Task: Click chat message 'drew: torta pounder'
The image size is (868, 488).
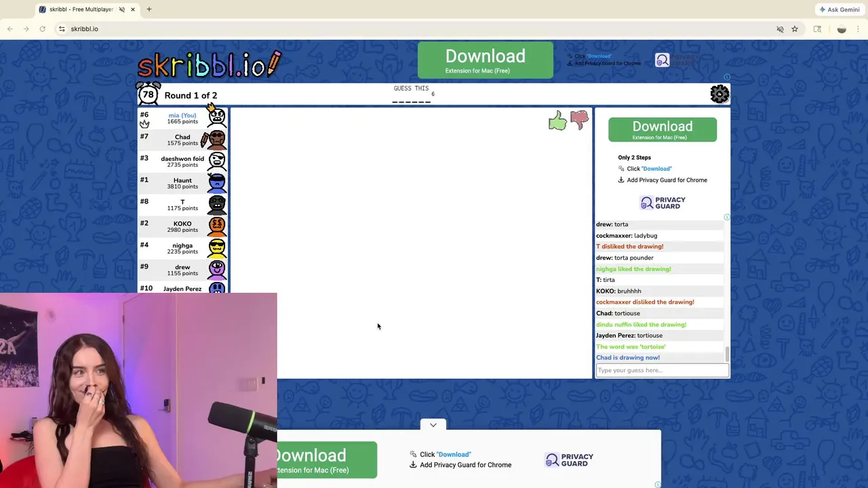Action: click(625, 258)
